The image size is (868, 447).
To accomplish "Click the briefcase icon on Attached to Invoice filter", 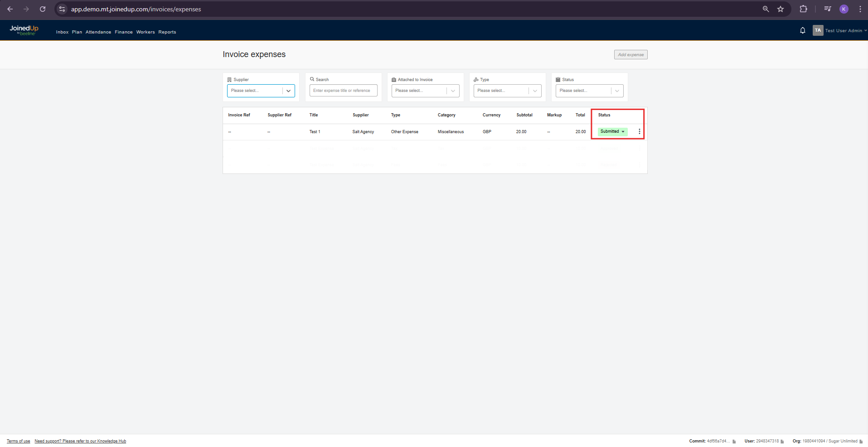I will (394, 79).
